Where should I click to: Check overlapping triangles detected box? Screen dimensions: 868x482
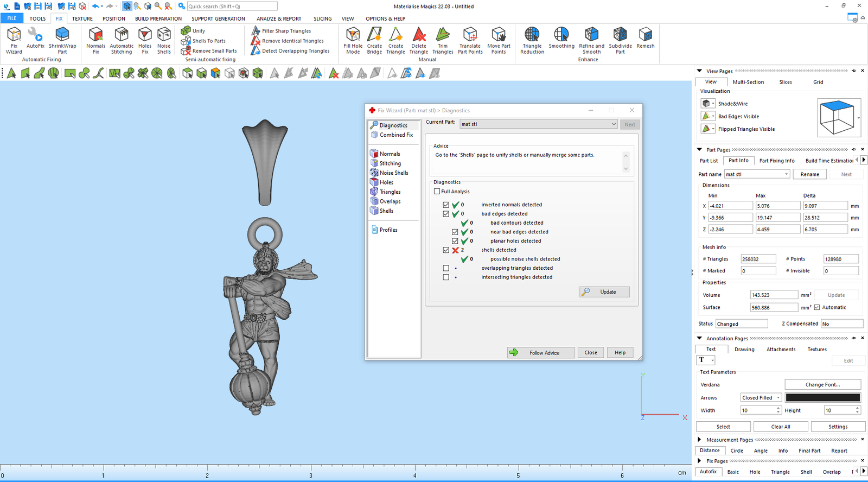pyautogui.click(x=446, y=268)
